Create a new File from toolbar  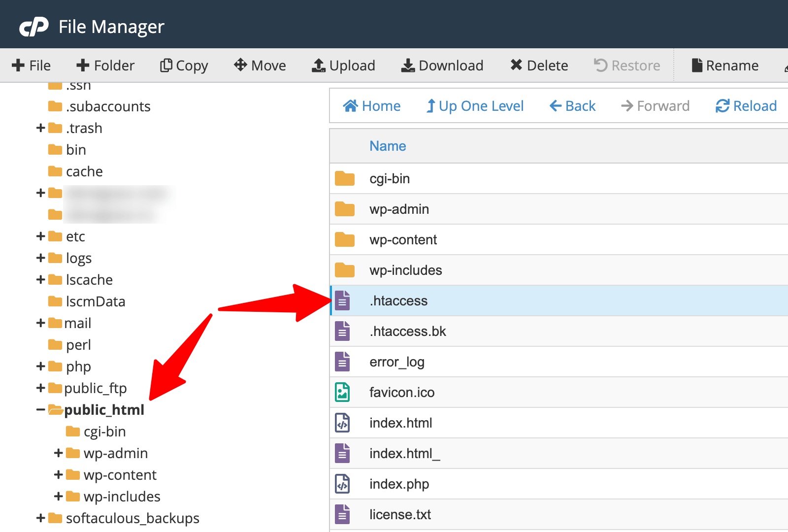[31, 66]
